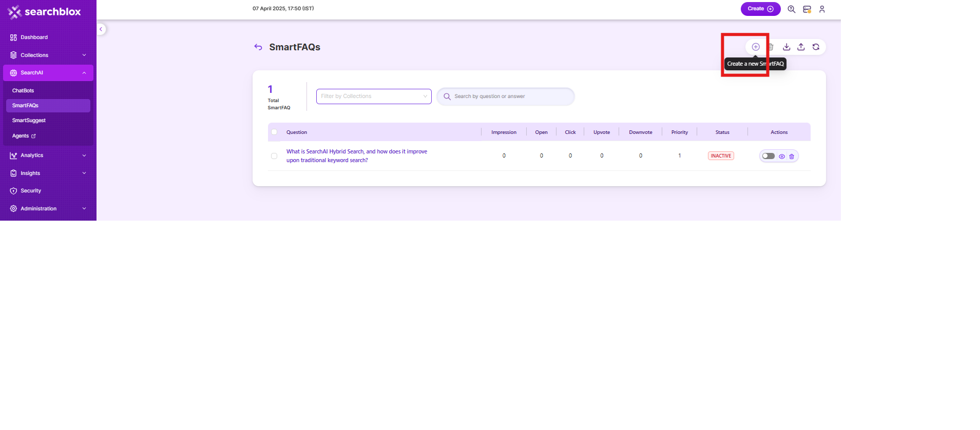980x430 pixels.
Task: Click the Actions column header
Action: [779, 132]
